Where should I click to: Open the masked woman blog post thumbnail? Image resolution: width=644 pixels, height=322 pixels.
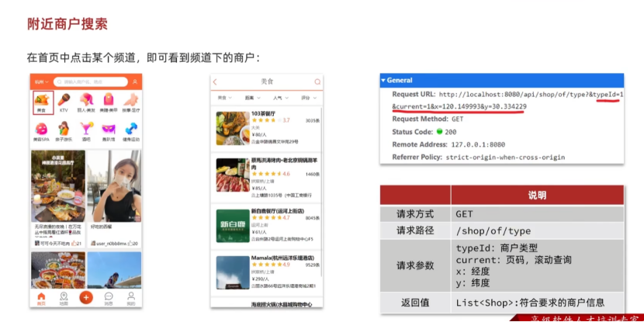114,186
